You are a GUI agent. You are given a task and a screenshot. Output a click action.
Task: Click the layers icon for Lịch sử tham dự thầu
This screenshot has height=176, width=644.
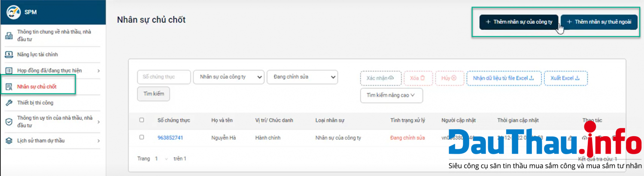pos(9,140)
